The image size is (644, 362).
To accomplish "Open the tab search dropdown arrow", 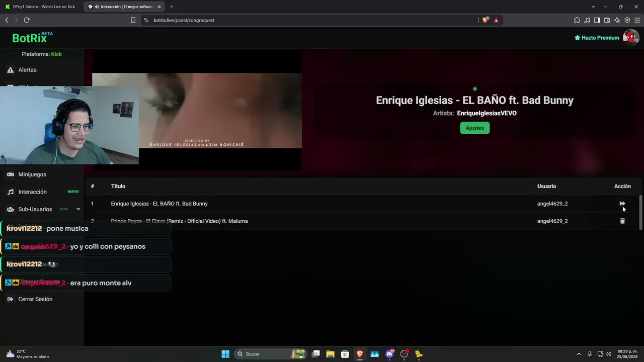I will (x=593, y=7).
